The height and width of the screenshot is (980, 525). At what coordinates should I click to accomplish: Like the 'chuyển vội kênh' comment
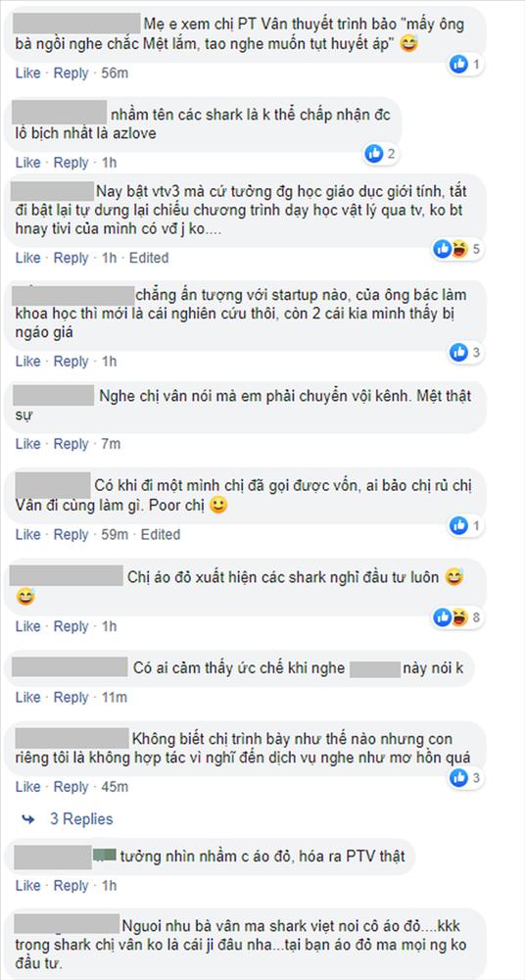coord(27,444)
